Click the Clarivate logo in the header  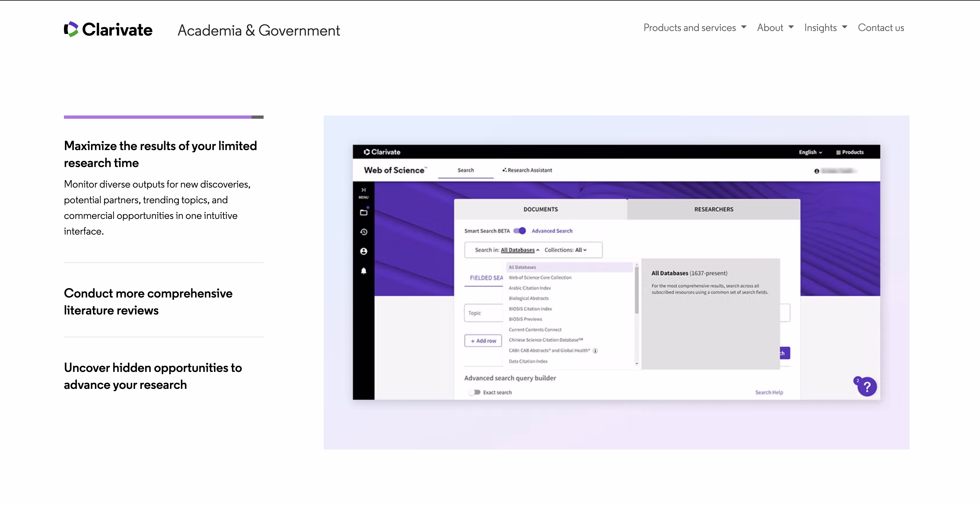point(108,29)
